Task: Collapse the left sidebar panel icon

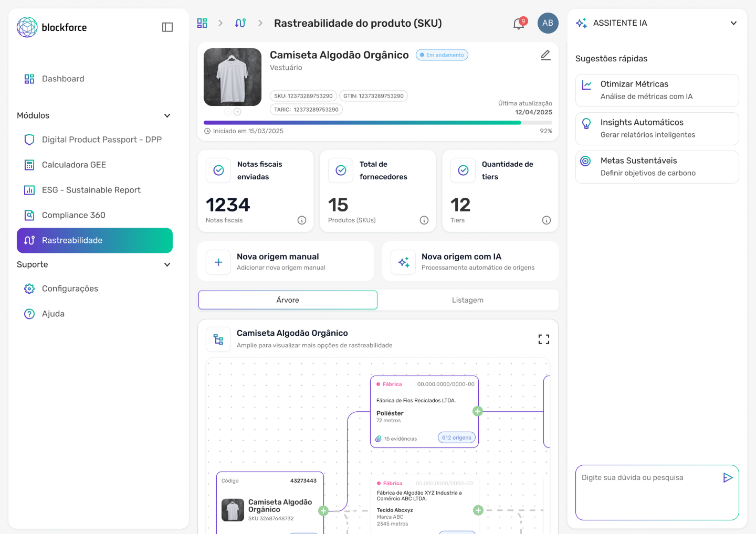Action: pos(167,27)
